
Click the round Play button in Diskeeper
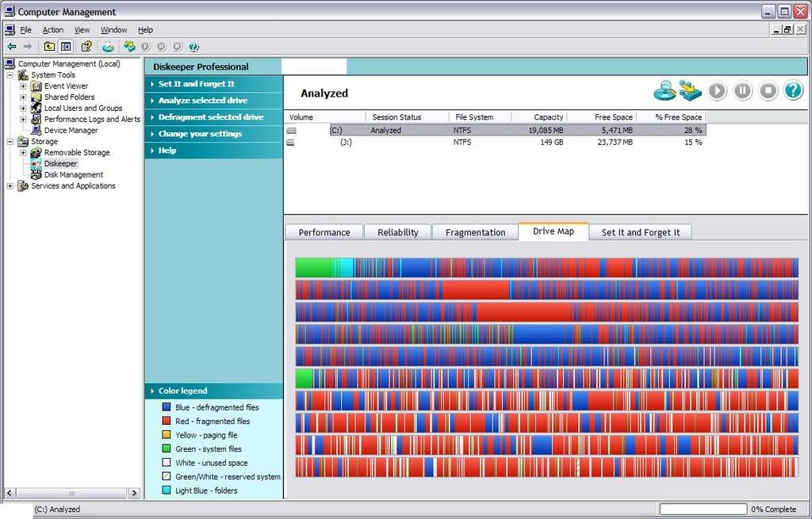(717, 90)
